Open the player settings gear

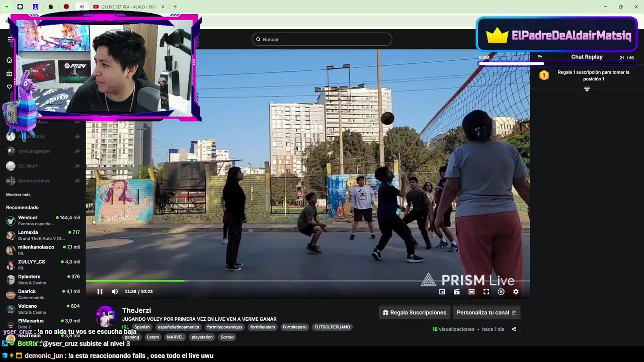coord(516,292)
